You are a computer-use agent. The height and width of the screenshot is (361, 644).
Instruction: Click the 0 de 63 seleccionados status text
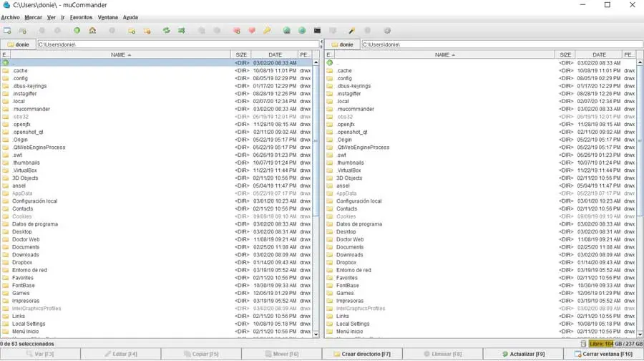[27, 344]
